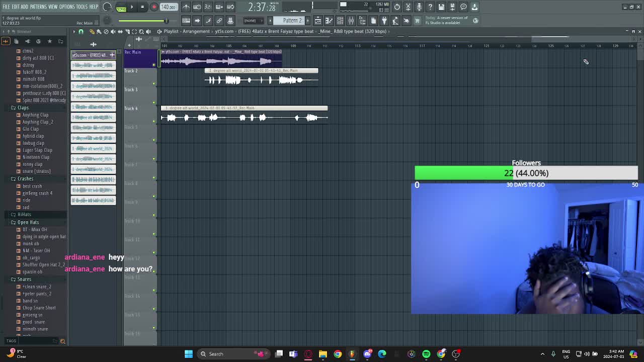Toggle the playlist magnet snap icon

tap(81, 32)
